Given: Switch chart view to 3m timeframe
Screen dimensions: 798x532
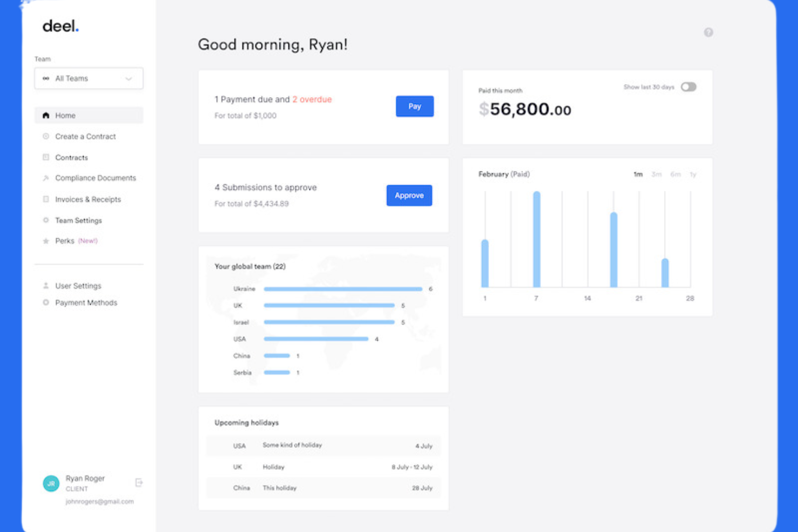Looking at the screenshot, I should 656,174.
